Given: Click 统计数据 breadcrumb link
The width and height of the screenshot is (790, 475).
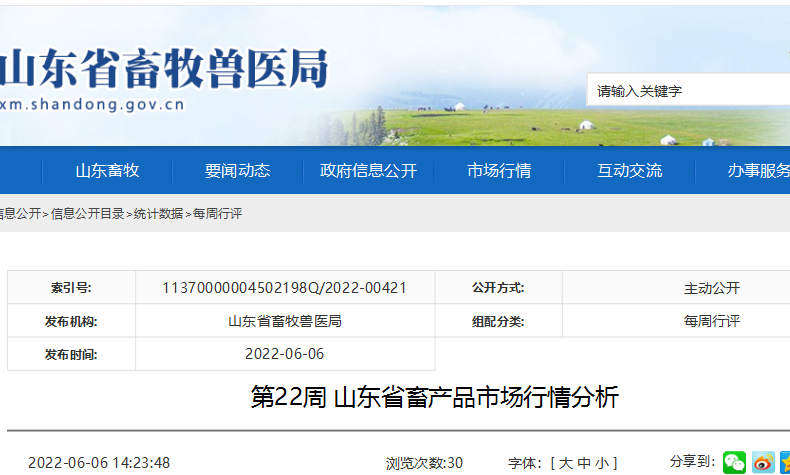Looking at the screenshot, I should [158, 214].
